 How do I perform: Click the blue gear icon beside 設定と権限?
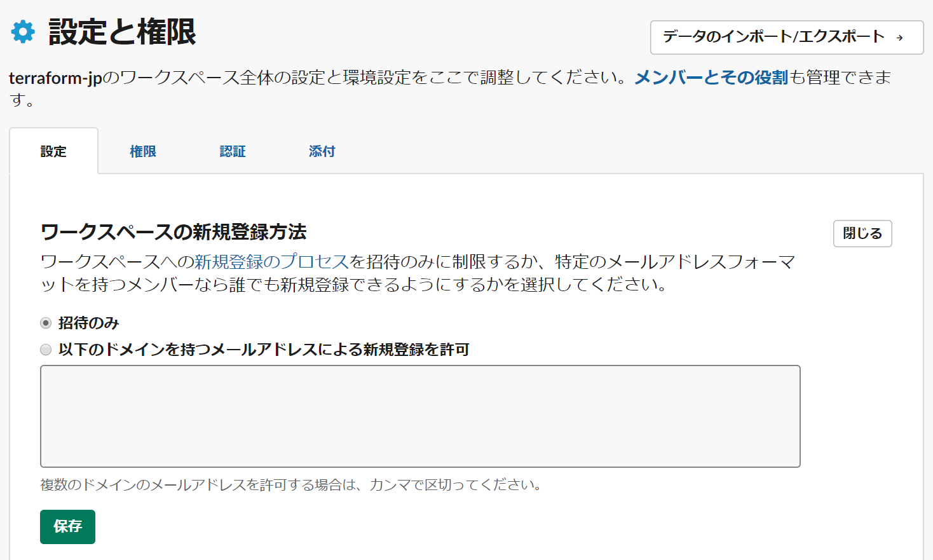pos(23,32)
